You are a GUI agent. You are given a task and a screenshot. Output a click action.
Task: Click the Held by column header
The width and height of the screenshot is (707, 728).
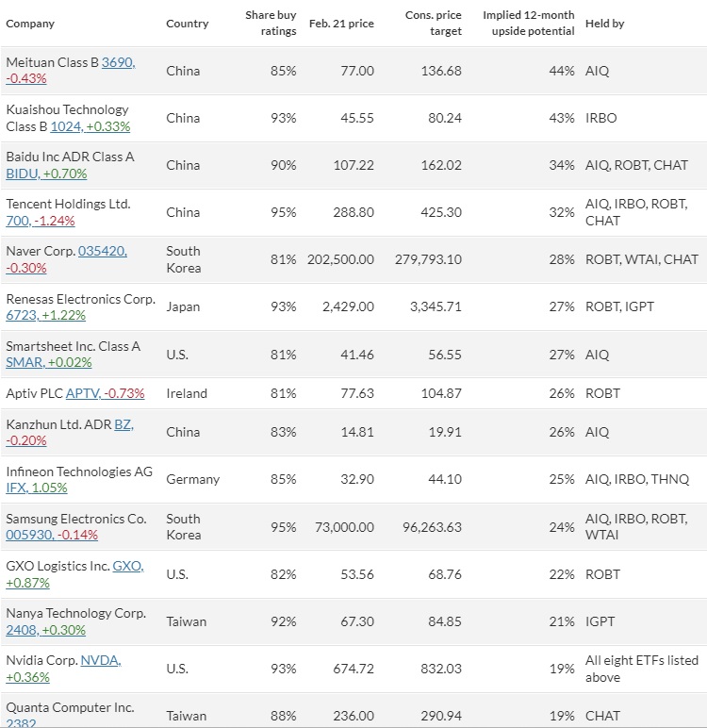coord(605,24)
